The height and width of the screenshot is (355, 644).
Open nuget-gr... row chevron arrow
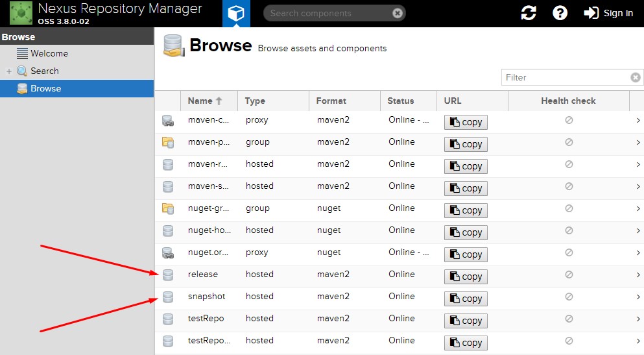coord(638,209)
